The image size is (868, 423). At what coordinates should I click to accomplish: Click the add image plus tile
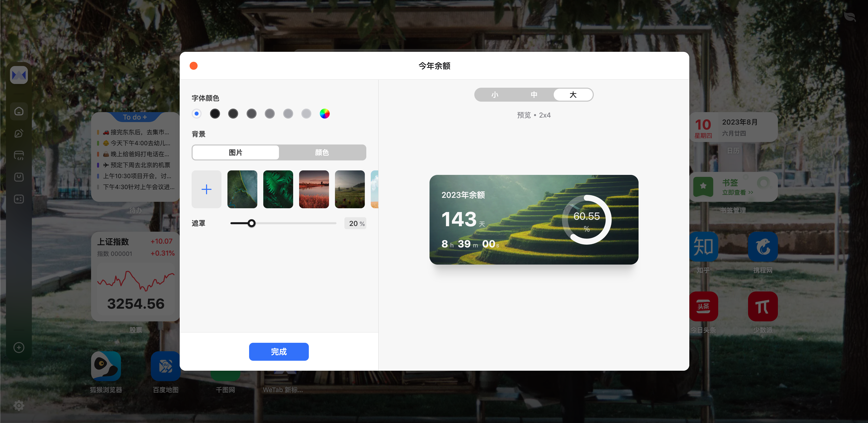pos(206,189)
